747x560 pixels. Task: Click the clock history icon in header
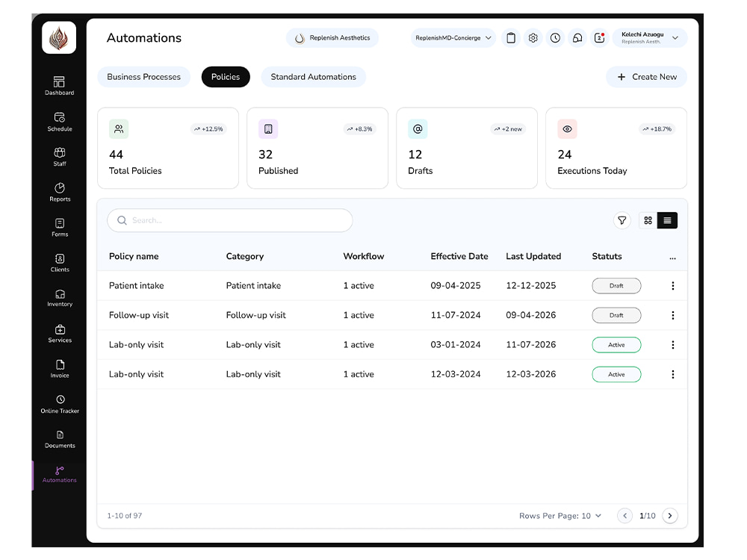[555, 38]
